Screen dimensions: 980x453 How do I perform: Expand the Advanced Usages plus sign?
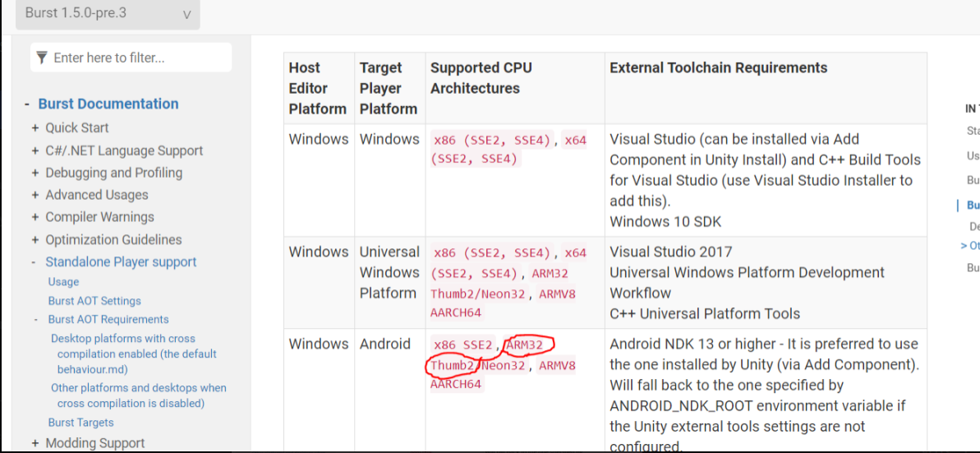35,196
